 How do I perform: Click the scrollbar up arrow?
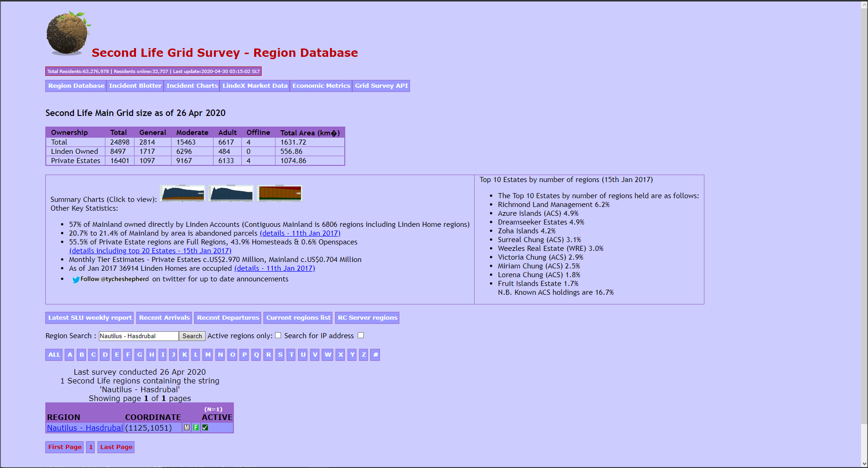pyautogui.click(x=864, y=5)
